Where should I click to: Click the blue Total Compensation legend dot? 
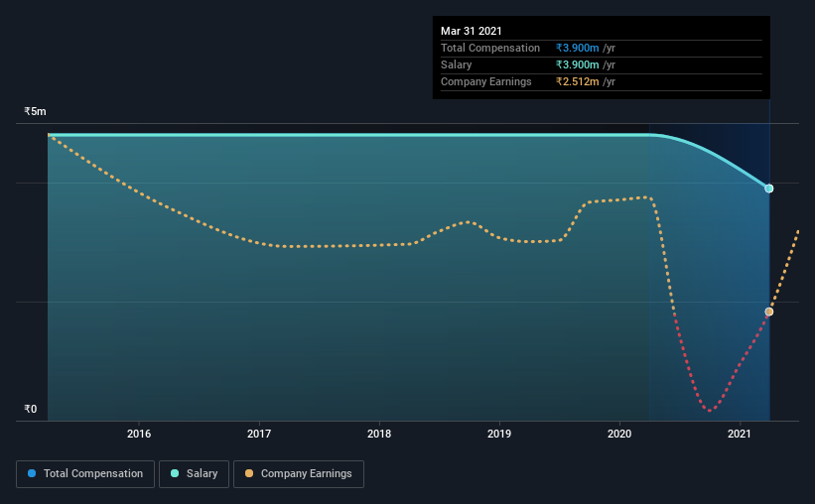[x=32, y=473]
